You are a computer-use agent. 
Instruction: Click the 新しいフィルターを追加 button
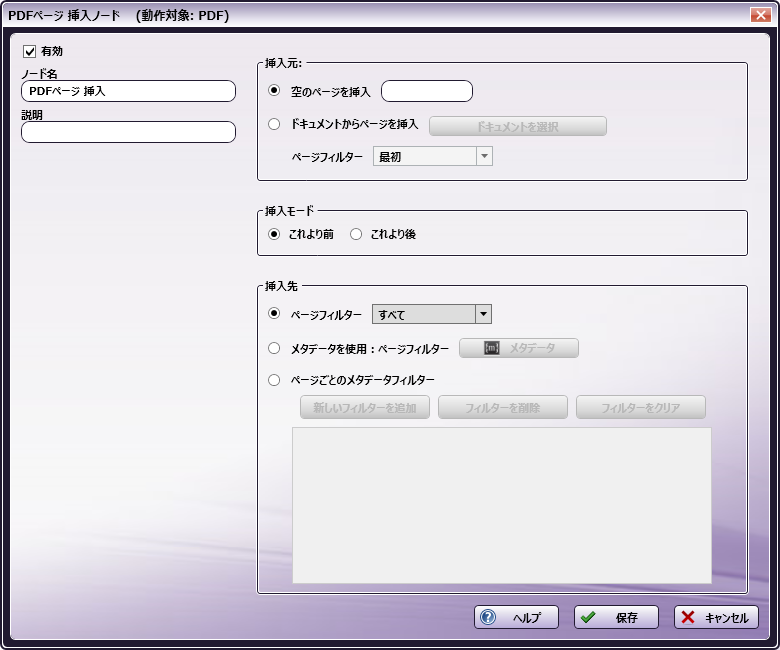[365, 407]
